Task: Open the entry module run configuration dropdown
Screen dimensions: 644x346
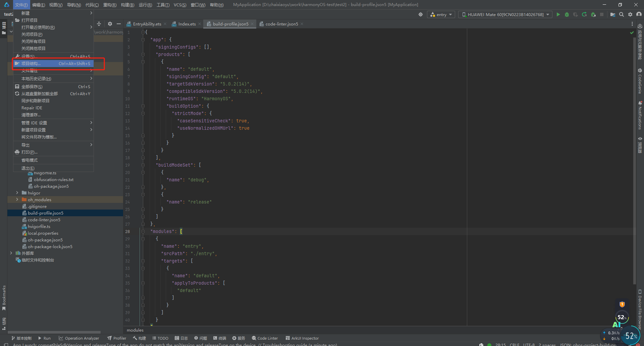Action: [x=441, y=14]
